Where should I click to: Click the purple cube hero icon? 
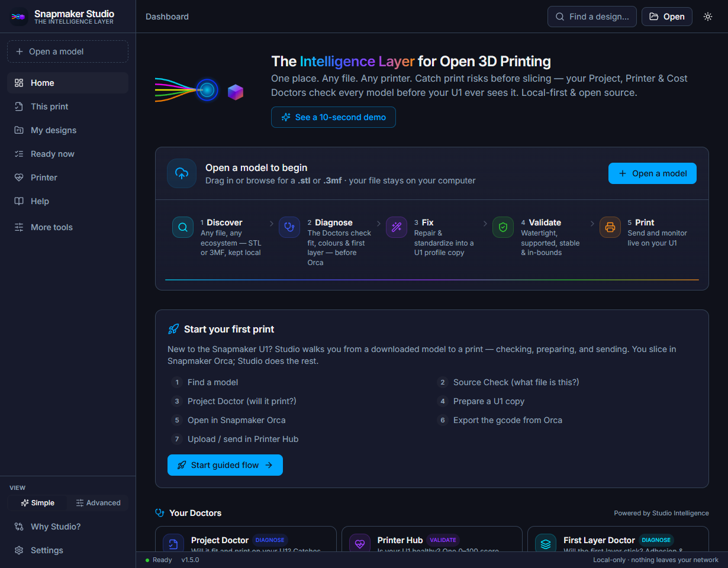click(x=236, y=92)
